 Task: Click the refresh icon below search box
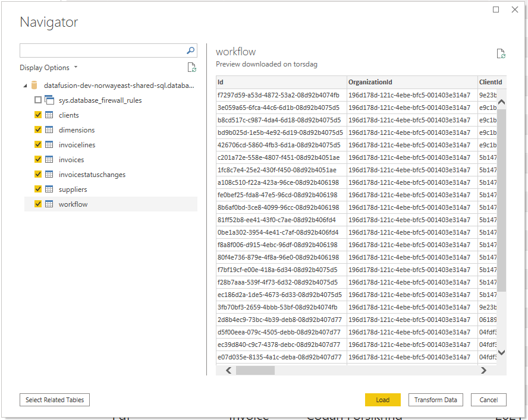(191, 68)
